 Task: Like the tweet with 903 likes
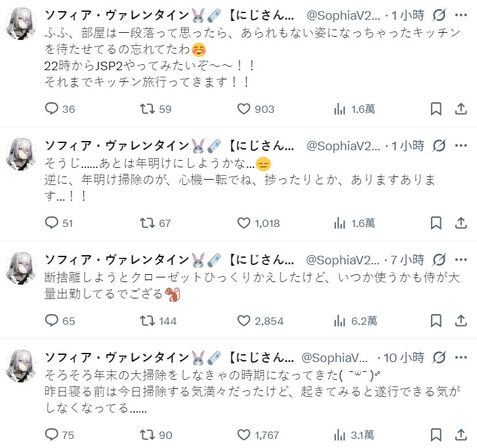244,109
